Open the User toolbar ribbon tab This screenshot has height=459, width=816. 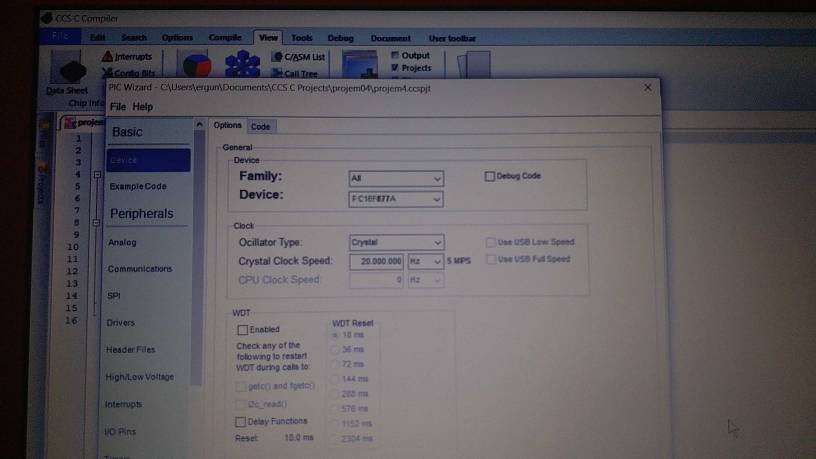pyautogui.click(x=452, y=38)
